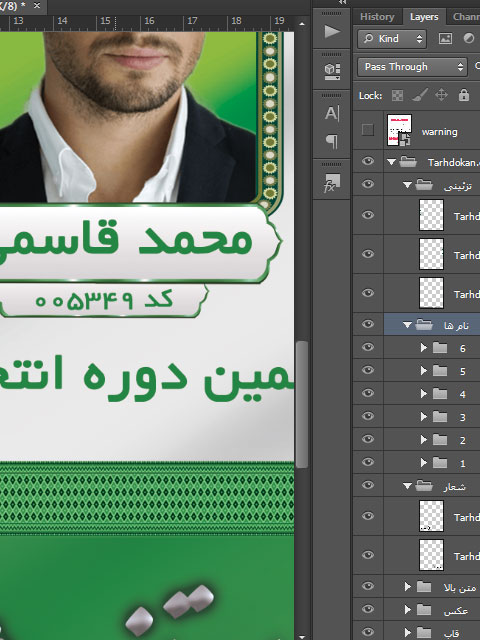Show the hidden warning layer
Screen dimensions: 480x640
[368, 130]
